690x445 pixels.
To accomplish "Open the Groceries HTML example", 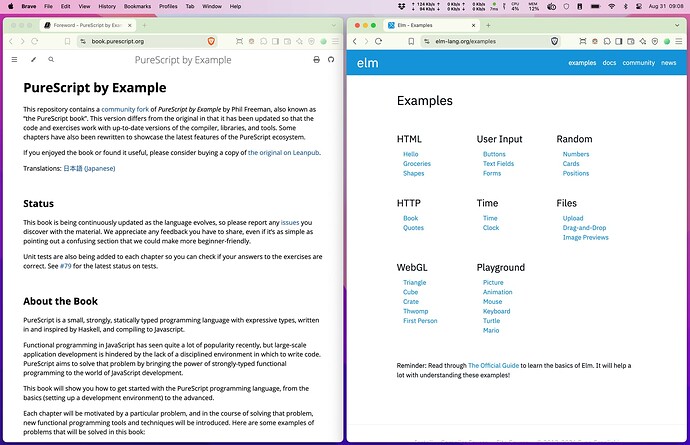I will click(417, 163).
